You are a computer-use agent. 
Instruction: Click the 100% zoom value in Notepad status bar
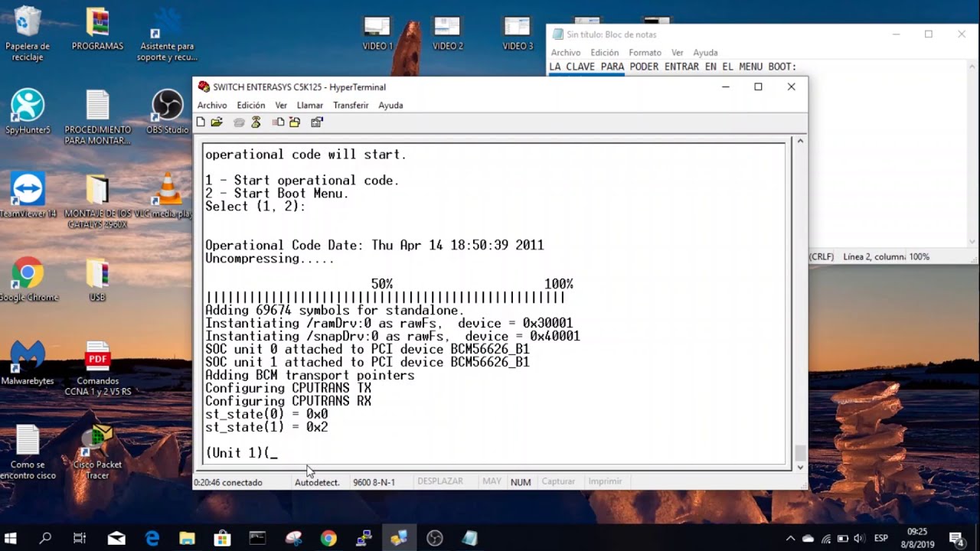[920, 257]
